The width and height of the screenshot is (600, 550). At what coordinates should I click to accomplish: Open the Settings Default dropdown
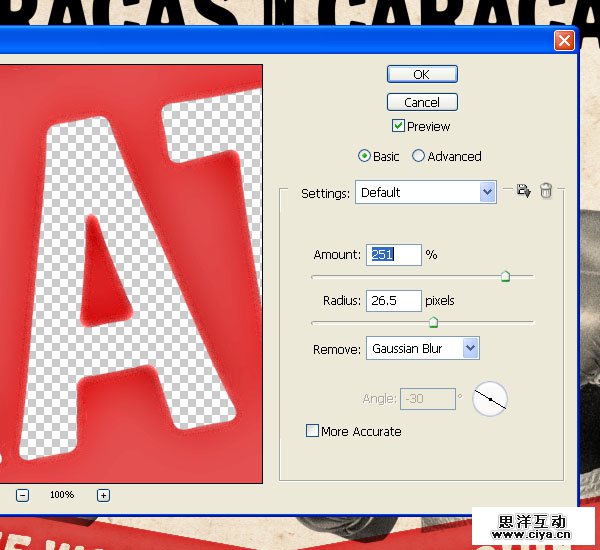coord(426,192)
